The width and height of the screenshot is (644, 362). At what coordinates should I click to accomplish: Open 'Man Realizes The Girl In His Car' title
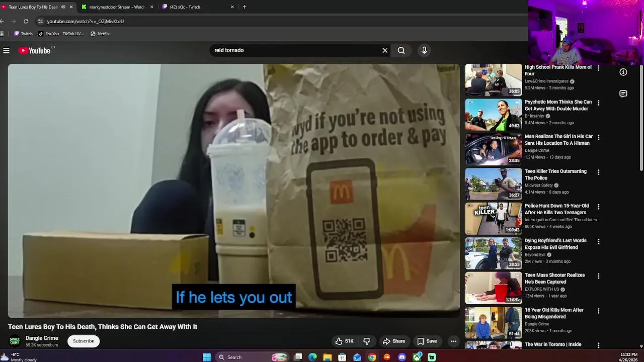pos(558,140)
